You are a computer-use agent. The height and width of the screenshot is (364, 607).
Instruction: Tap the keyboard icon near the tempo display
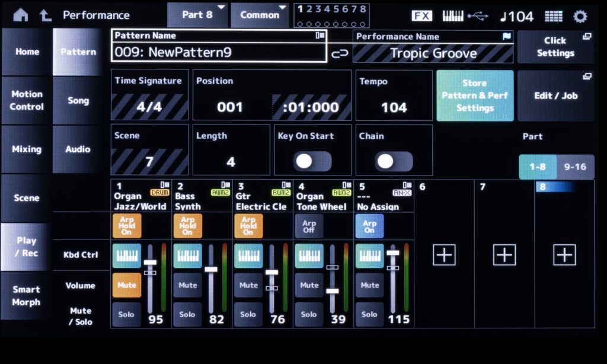[x=453, y=15]
